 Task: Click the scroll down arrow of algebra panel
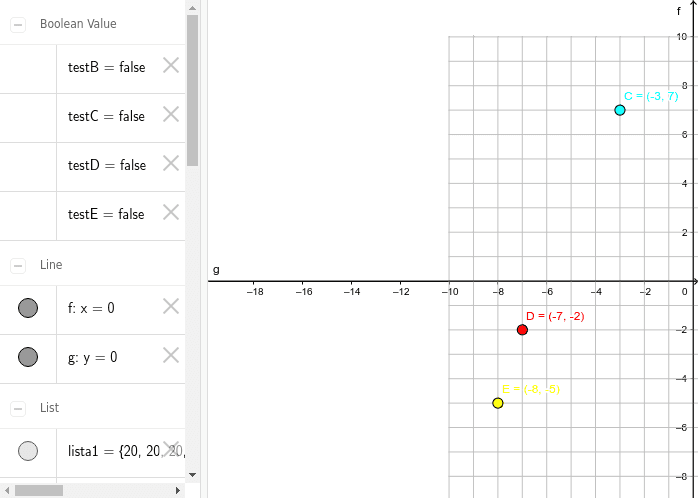click(x=192, y=475)
